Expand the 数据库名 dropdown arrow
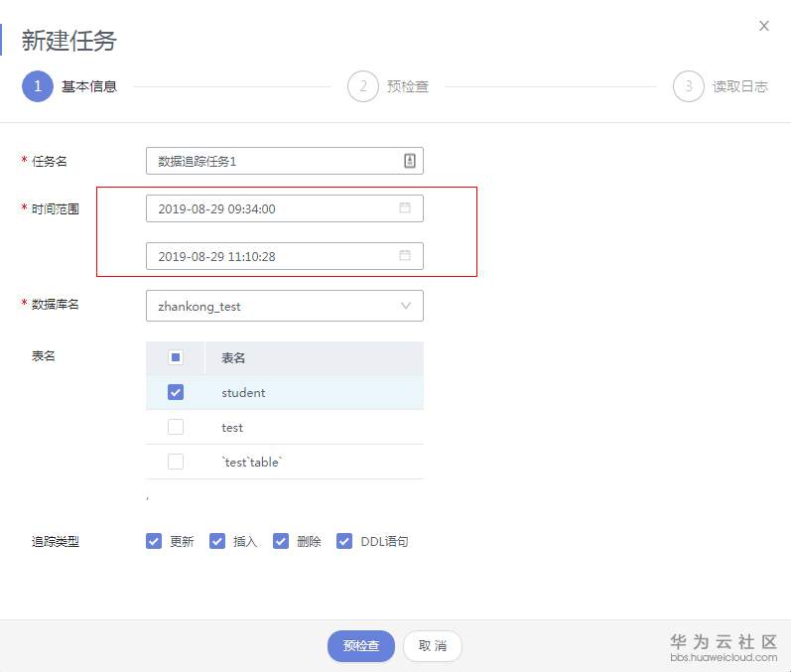Screen dimensions: 791x672 pyautogui.click(x=406, y=306)
